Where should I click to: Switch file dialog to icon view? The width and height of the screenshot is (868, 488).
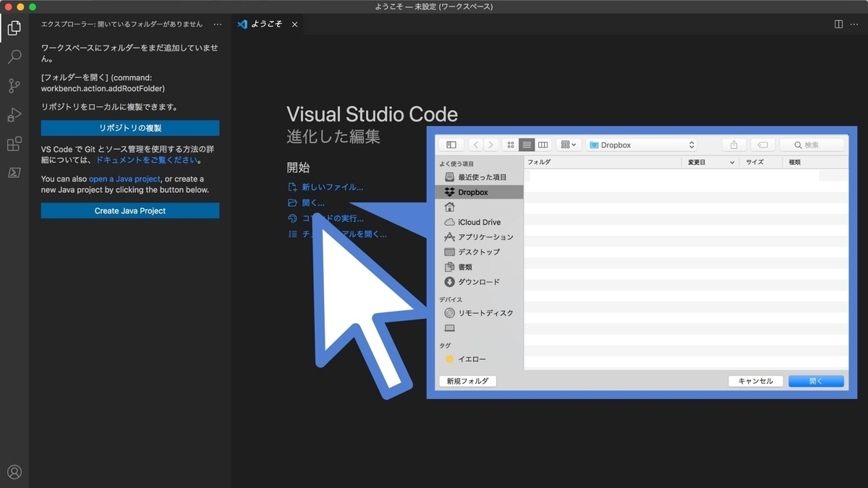pyautogui.click(x=511, y=145)
